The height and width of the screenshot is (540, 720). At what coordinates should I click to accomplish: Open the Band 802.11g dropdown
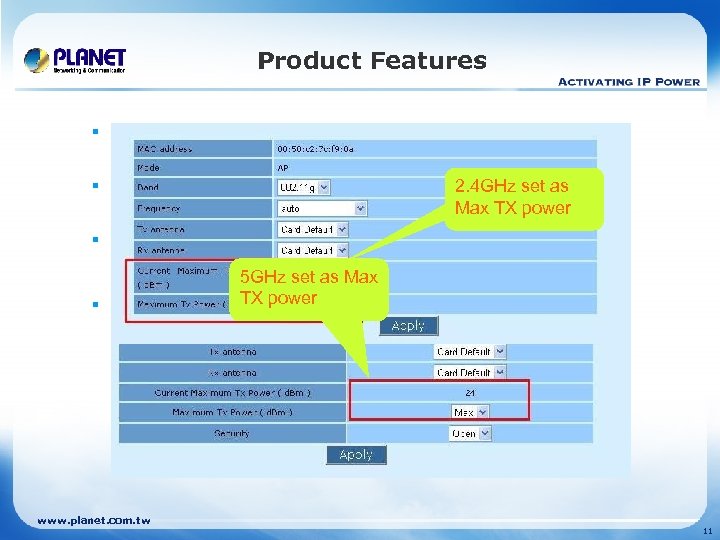[304, 187]
